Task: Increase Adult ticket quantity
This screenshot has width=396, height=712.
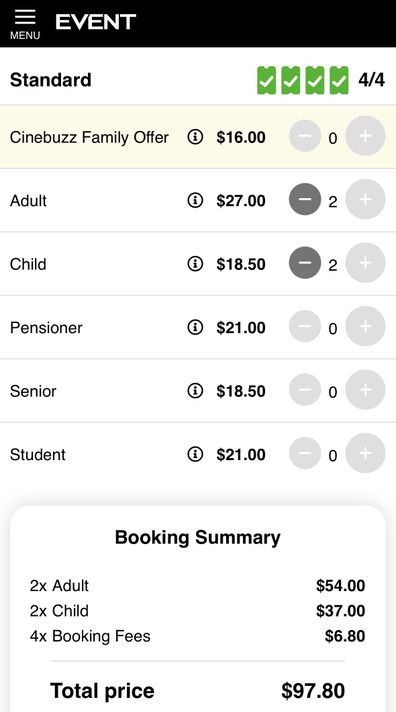Action: click(x=366, y=199)
